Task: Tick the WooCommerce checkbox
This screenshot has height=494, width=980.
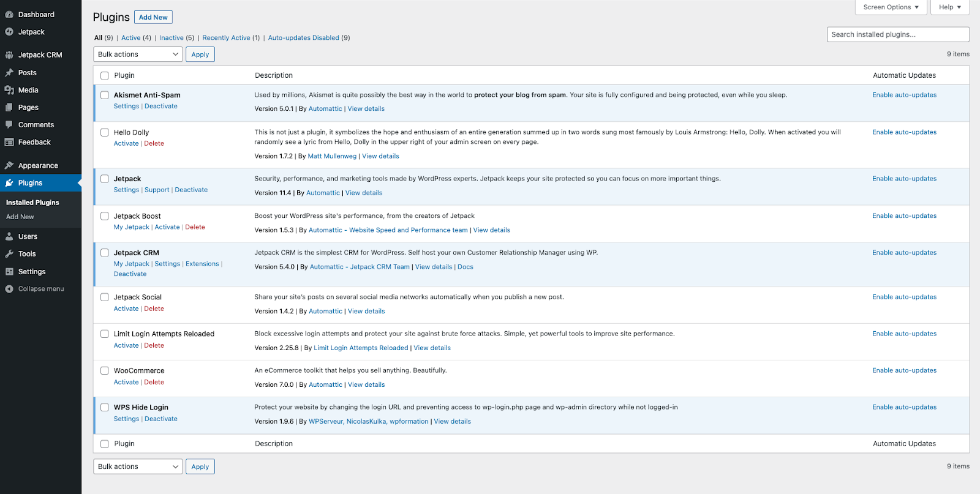Action: (105, 370)
